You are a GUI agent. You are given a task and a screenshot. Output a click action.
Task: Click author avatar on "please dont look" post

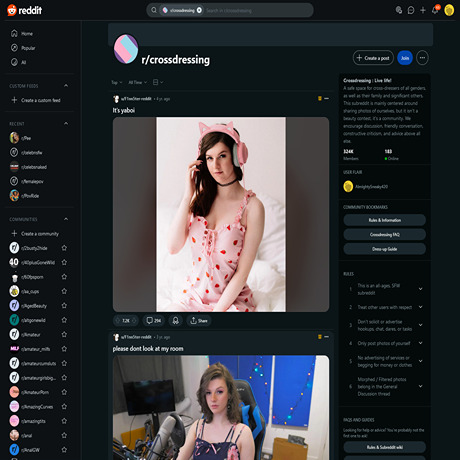coord(116,337)
